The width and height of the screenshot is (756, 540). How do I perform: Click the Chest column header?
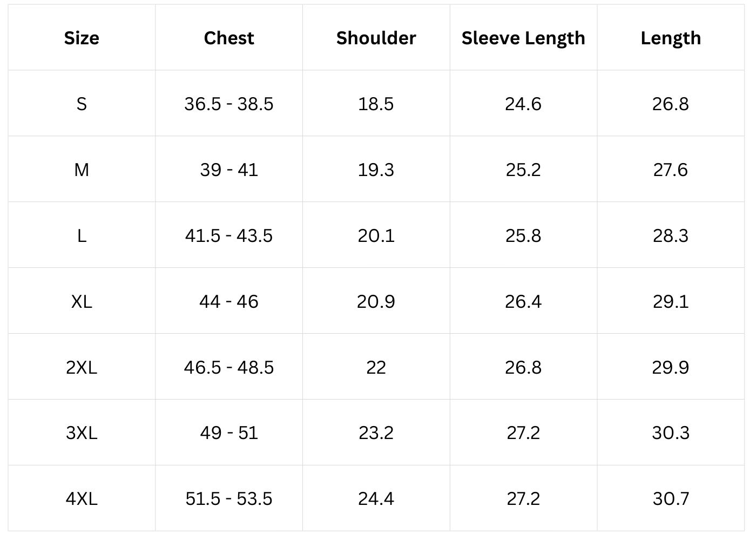229,38
